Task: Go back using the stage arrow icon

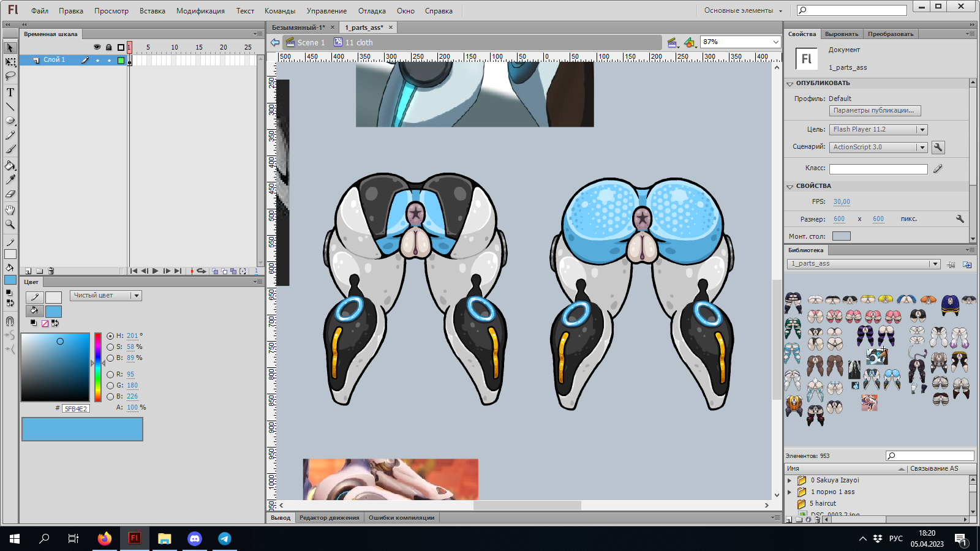Action: [x=275, y=42]
